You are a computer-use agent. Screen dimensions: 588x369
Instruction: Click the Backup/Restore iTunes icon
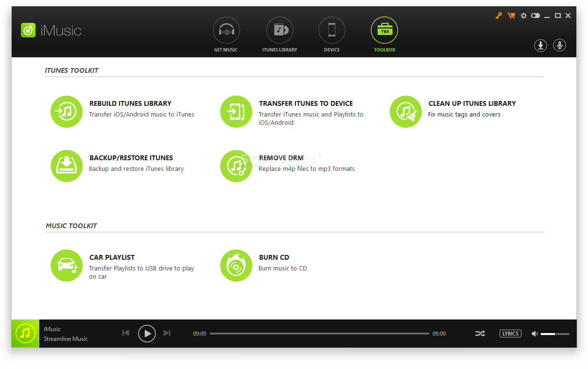(x=67, y=166)
